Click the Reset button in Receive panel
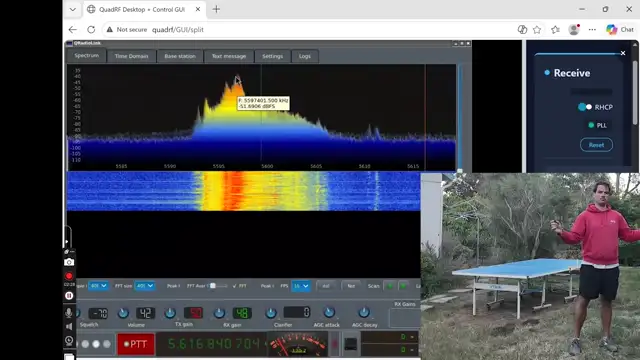This screenshot has width=640, height=360. pos(596,145)
